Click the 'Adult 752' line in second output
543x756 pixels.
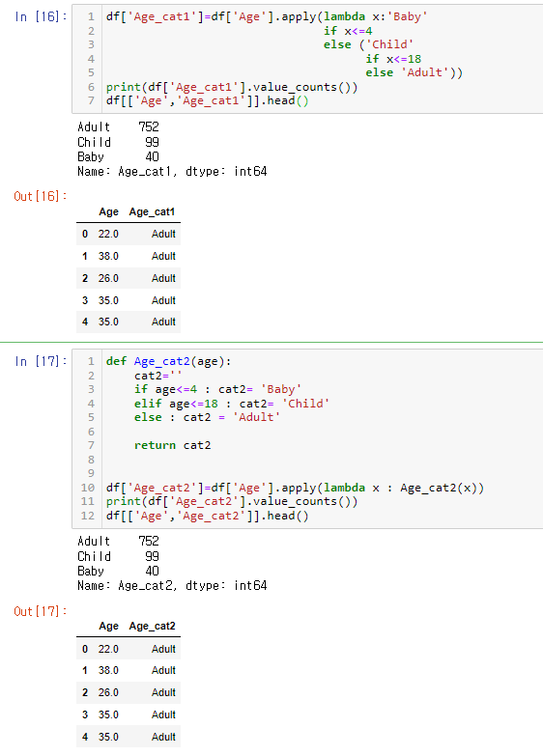pyautogui.click(x=118, y=541)
